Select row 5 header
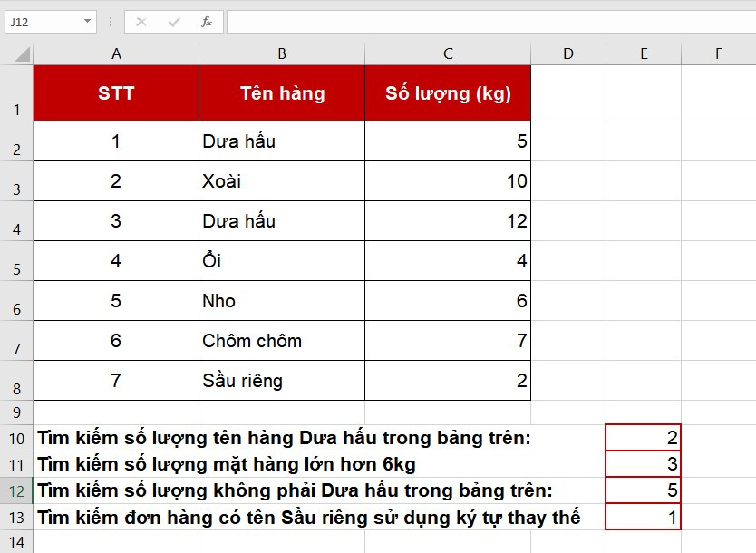This screenshot has height=553, width=756. click(x=16, y=261)
